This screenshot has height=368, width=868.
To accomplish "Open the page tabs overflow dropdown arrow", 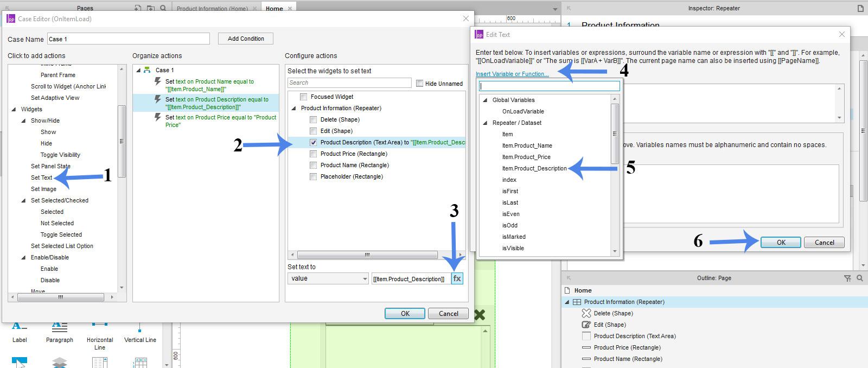I will [555, 9].
